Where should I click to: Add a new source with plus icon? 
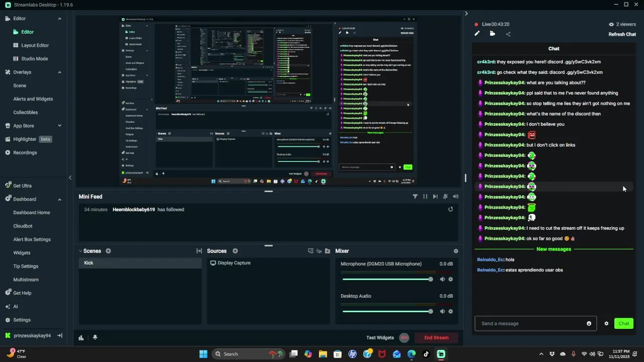pyautogui.click(x=235, y=251)
